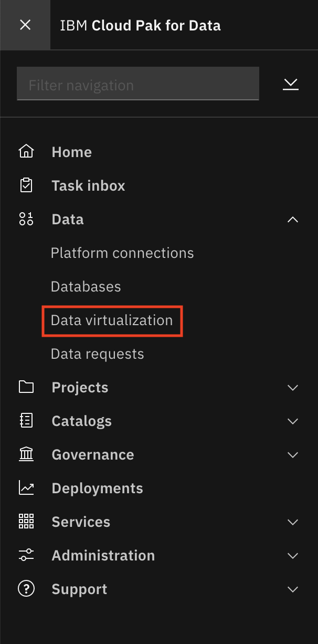Open Catalogs using its notebook icon
The height and width of the screenshot is (644, 318).
click(x=26, y=421)
